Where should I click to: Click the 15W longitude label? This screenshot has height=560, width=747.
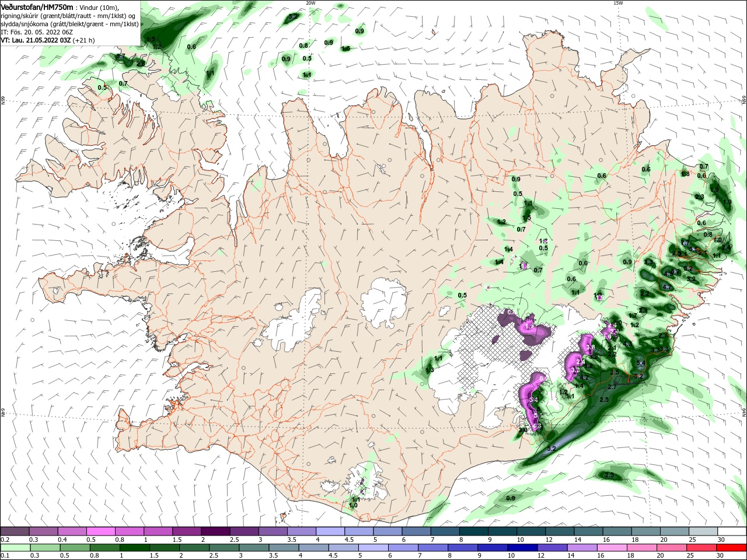click(x=618, y=3)
